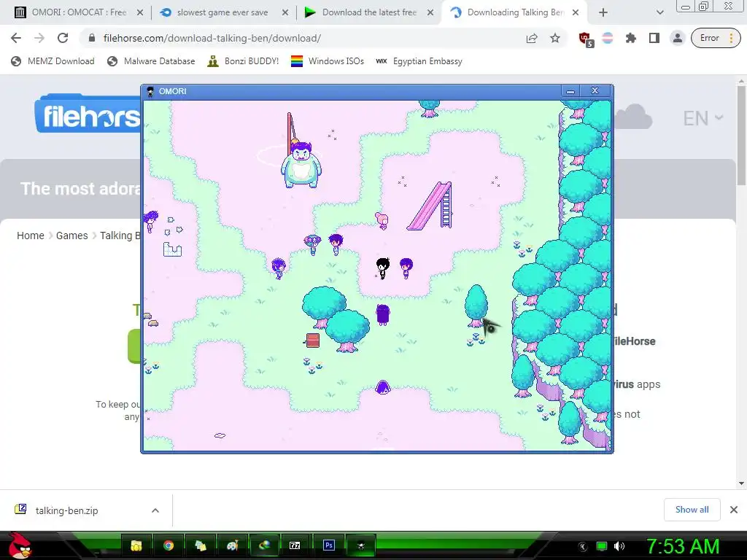Click the 7:53 AM taskbar clock
Viewport: 747px width, 560px height.
pos(683,546)
